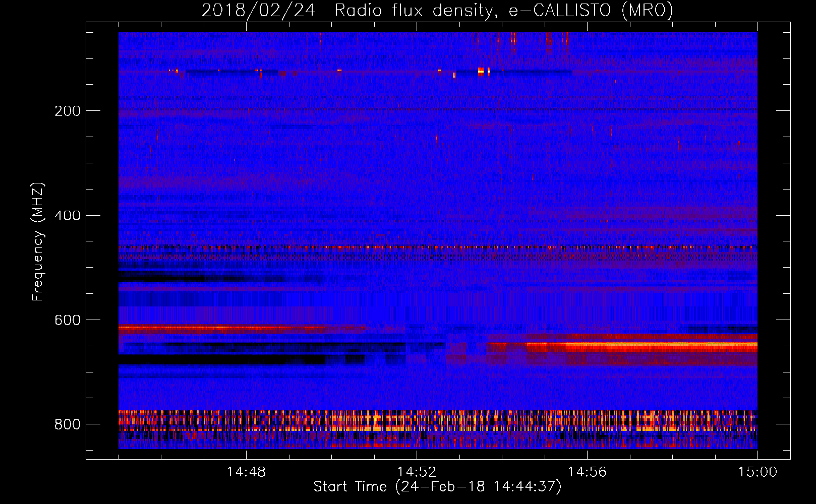Click the 14:52 time tick label

(x=417, y=472)
